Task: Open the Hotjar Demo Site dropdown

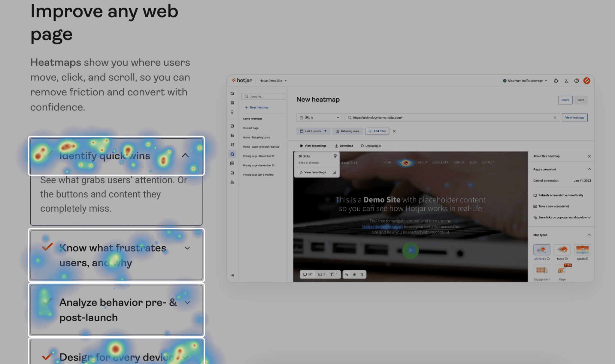Action: click(x=273, y=81)
